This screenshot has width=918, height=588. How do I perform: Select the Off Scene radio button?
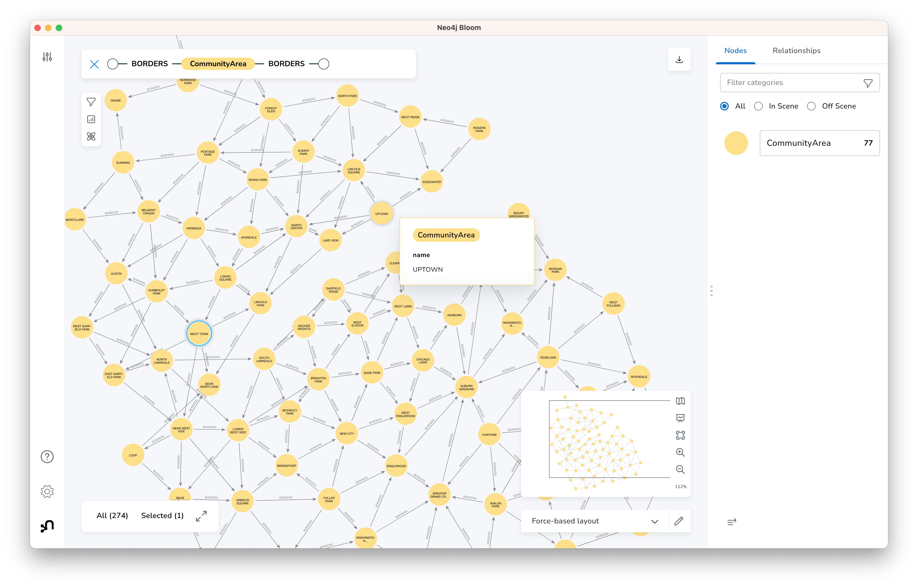811,106
